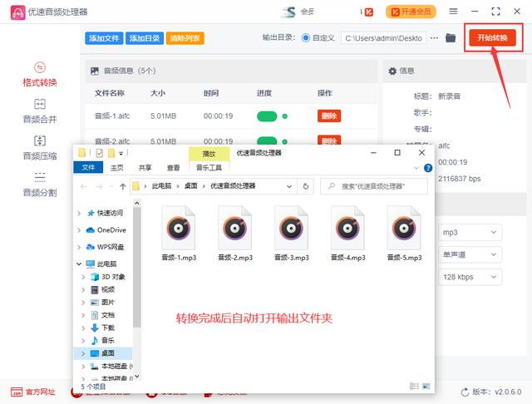532x404 pixels.
Task: Click the properties checkmark icon in Explorer quick access toolbar
Action: (100, 153)
